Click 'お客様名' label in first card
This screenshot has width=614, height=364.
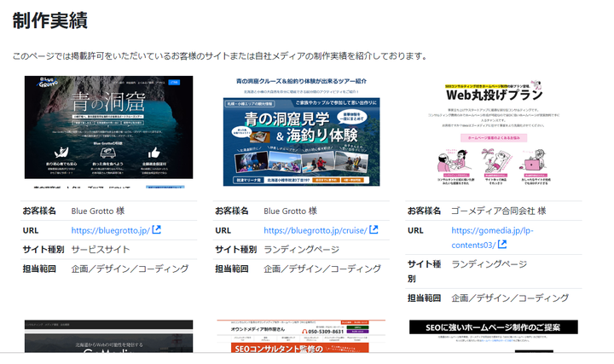[x=39, y=211]
